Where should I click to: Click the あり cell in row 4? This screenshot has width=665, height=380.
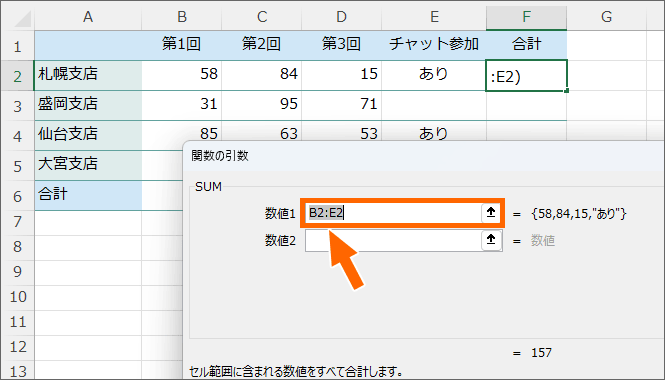pyautogui.click(x=434, y=131)
